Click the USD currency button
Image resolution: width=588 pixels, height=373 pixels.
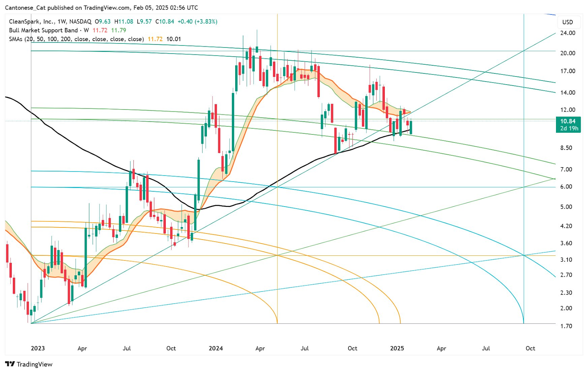tap(568, 22)
